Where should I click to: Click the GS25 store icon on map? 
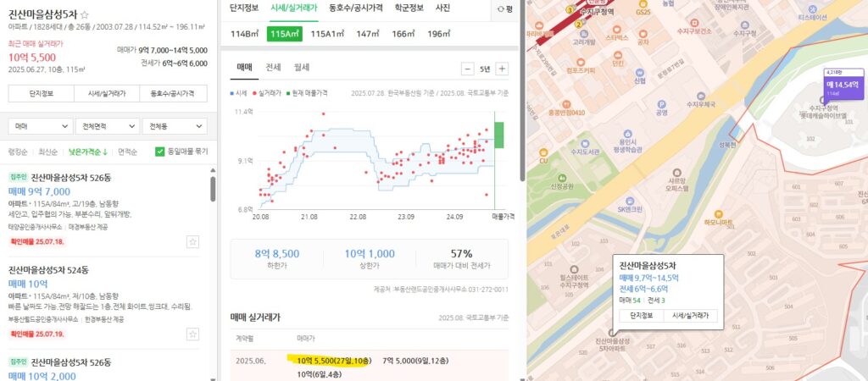pos(643,3)
